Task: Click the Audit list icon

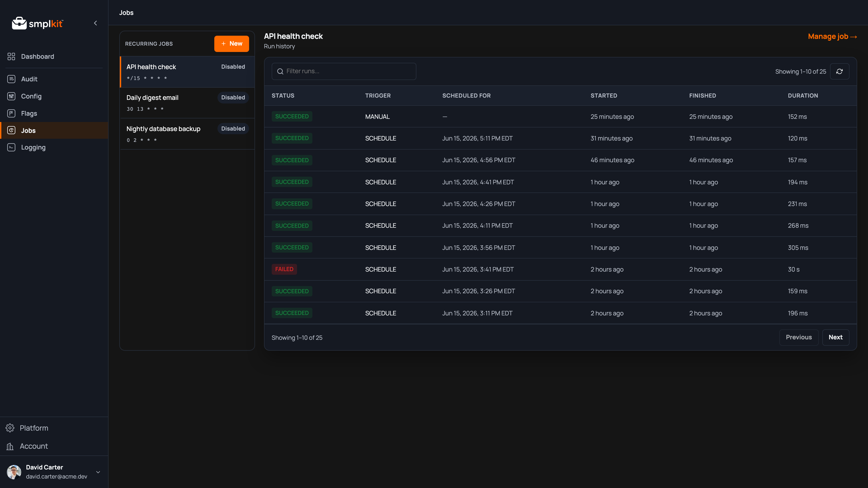Action: point(11,79)
